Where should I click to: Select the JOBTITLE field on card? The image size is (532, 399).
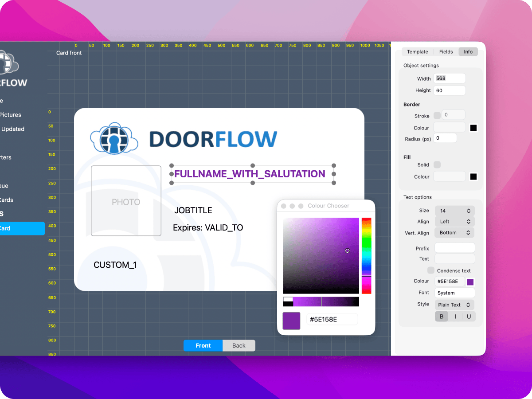point(193,211)
